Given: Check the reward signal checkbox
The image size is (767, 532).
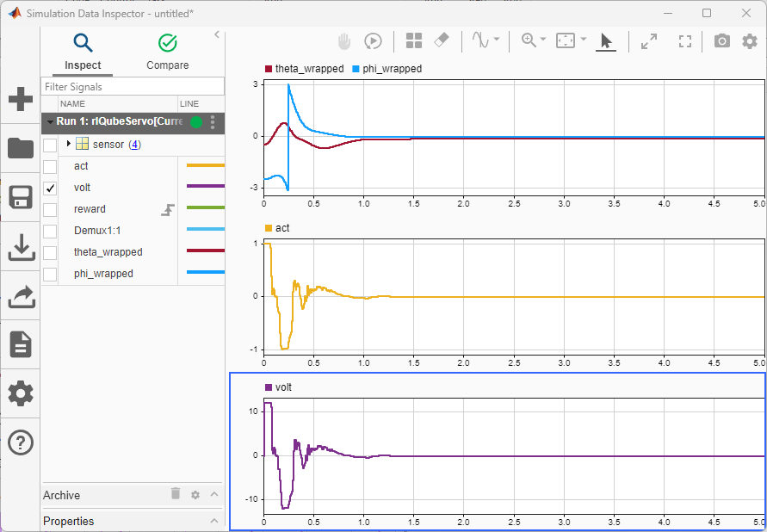Looking at the screenshot, I should point(50,209).
